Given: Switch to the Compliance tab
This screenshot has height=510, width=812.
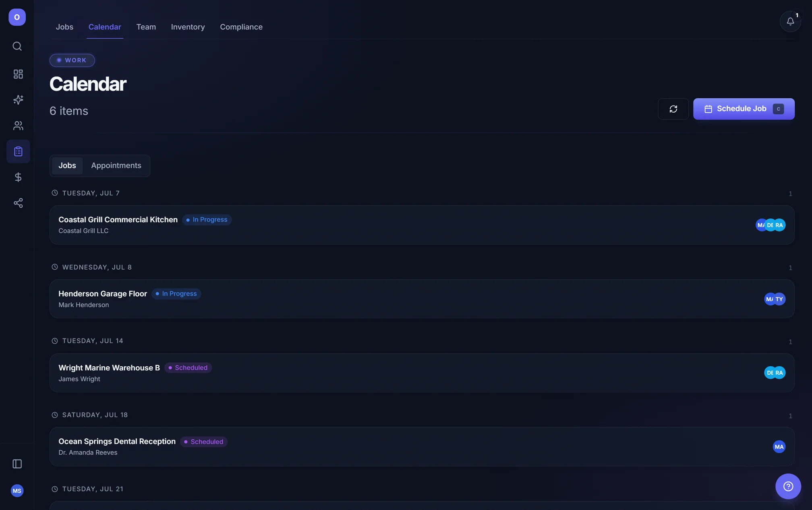Looking at the screenshot, I should click(x=241, y=27).
